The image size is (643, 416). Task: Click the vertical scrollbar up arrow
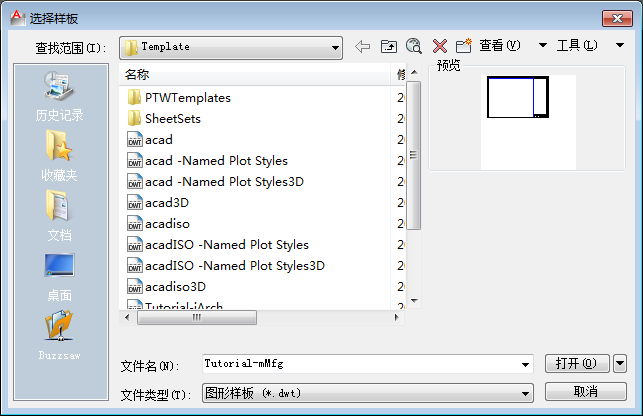pos(414,72)
